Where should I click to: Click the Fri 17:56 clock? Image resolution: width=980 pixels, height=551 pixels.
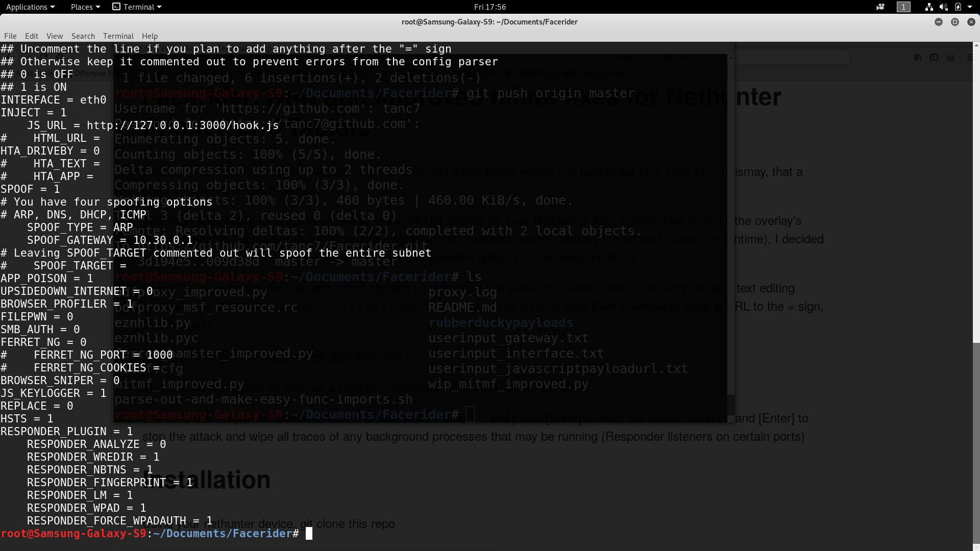(489, 7)
